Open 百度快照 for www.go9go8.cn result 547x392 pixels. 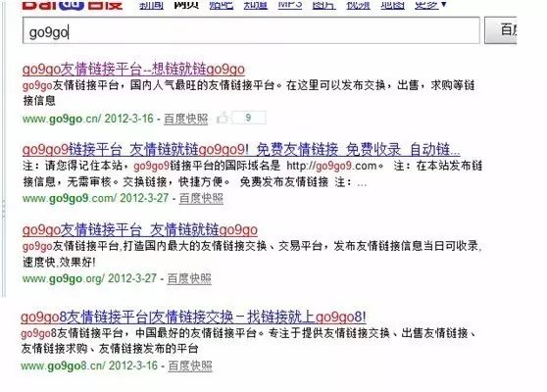tap(190, 366)
